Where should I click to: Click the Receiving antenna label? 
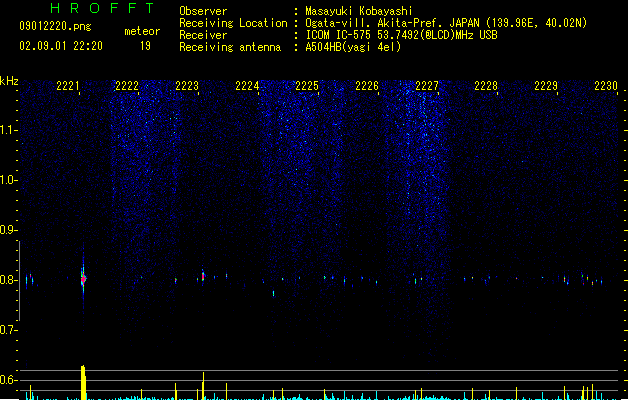[230, 47]
